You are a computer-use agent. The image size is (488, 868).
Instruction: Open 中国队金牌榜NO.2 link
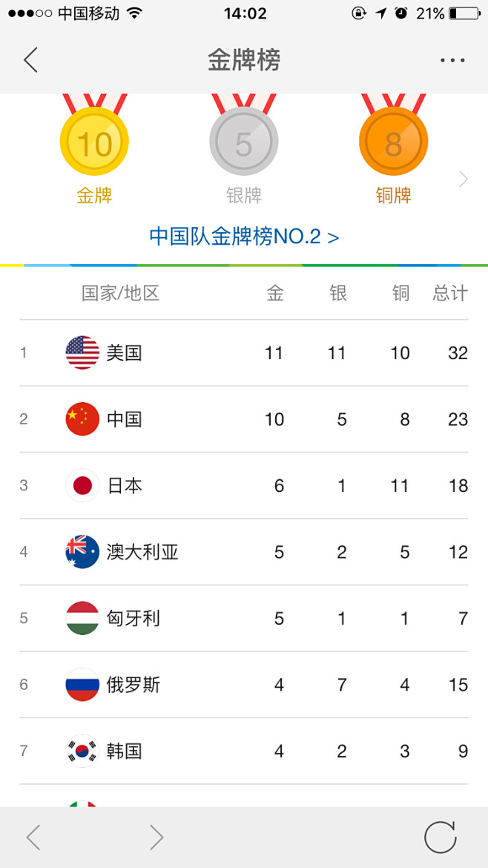coord(244,237)
